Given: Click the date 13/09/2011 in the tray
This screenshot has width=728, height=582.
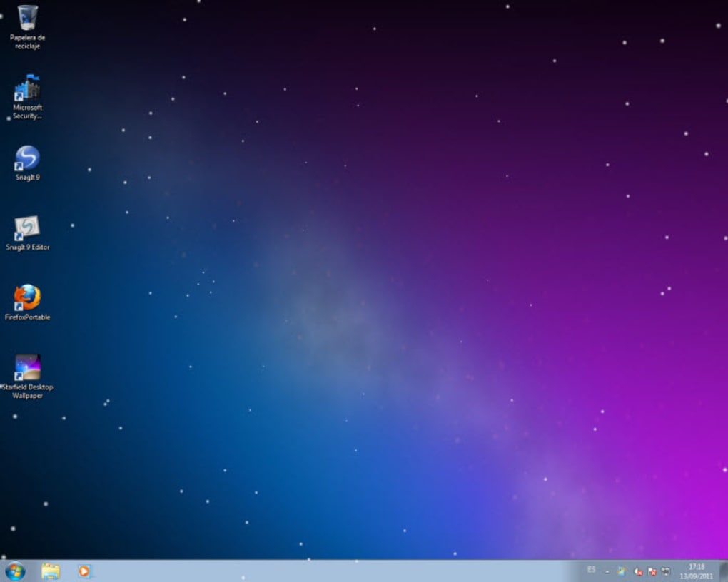Looking at the screenshot, I should tap(696, 575).
